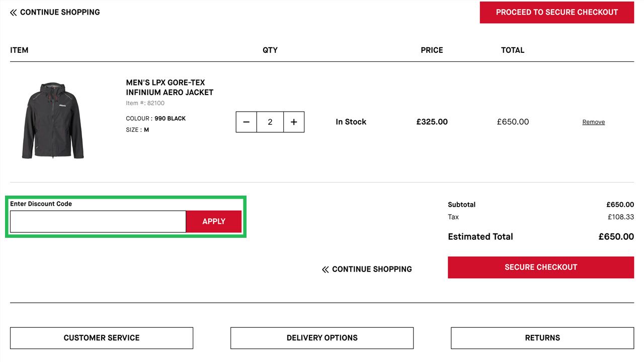The image size is (644, 362).
Task: Click the 990 BLACK colour value
Action: [170, 119]
